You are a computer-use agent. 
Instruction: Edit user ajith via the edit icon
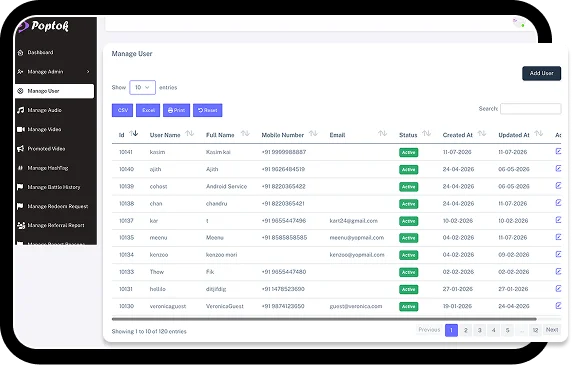[x=558, y=168]
